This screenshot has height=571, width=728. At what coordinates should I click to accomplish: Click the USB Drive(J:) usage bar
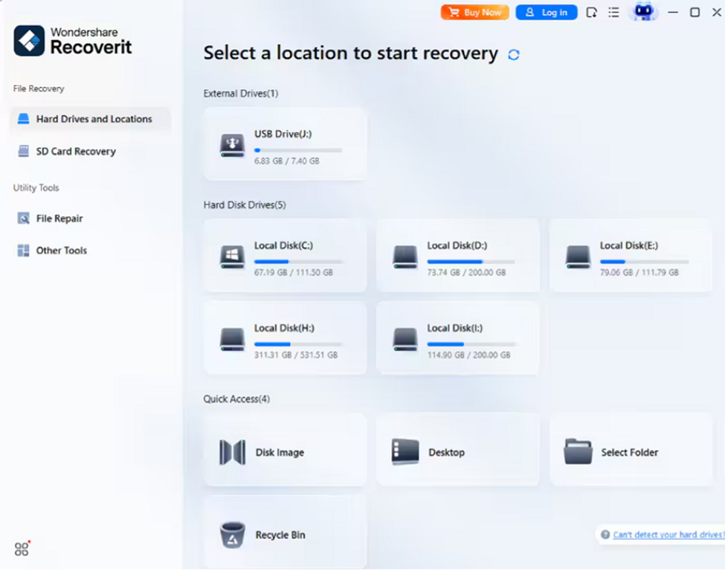[x=299, y=151]
